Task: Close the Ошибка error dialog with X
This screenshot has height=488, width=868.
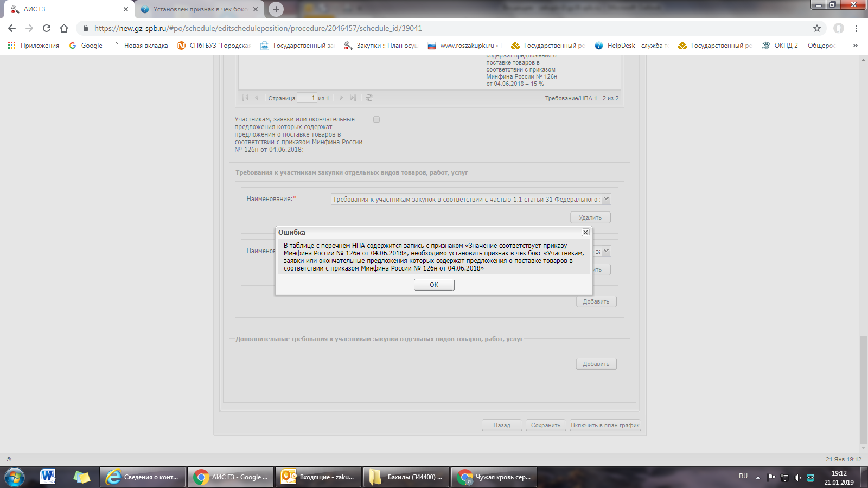Action: [x=585, y=232]
